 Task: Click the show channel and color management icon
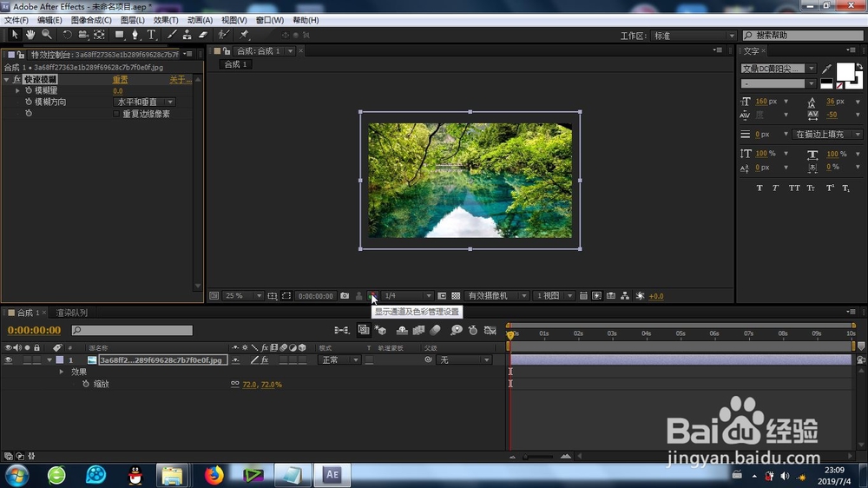click(373, 296)
